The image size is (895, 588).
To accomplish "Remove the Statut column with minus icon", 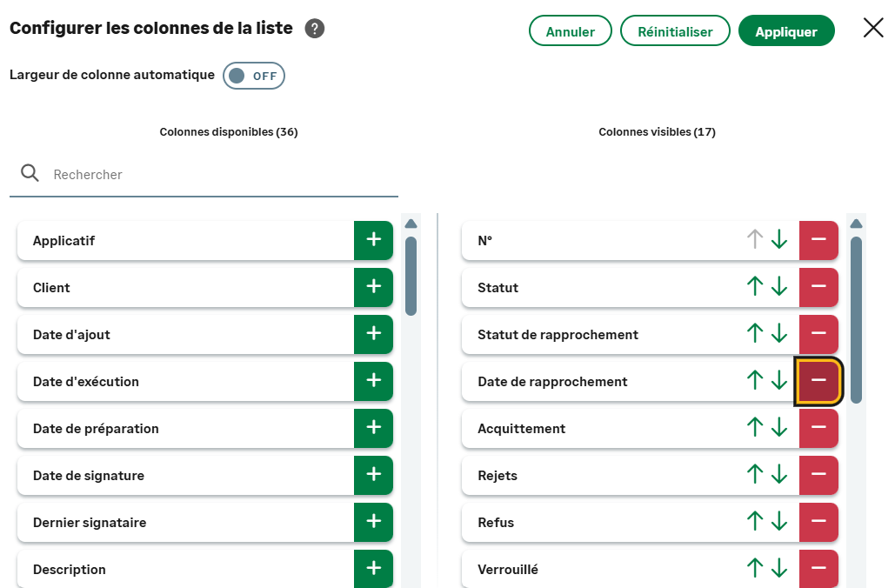I will point(818,287).
